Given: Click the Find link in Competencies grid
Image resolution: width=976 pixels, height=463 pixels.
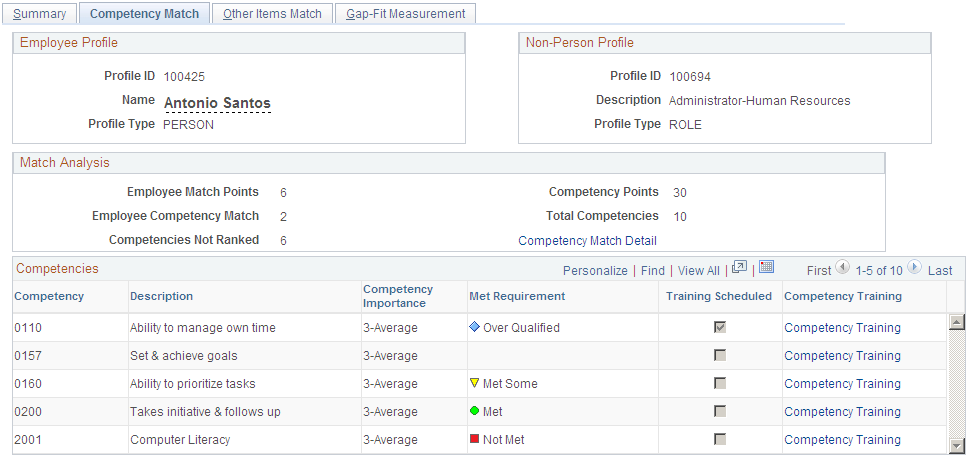Looking at the screenshot, I should [x=653, y=271].
